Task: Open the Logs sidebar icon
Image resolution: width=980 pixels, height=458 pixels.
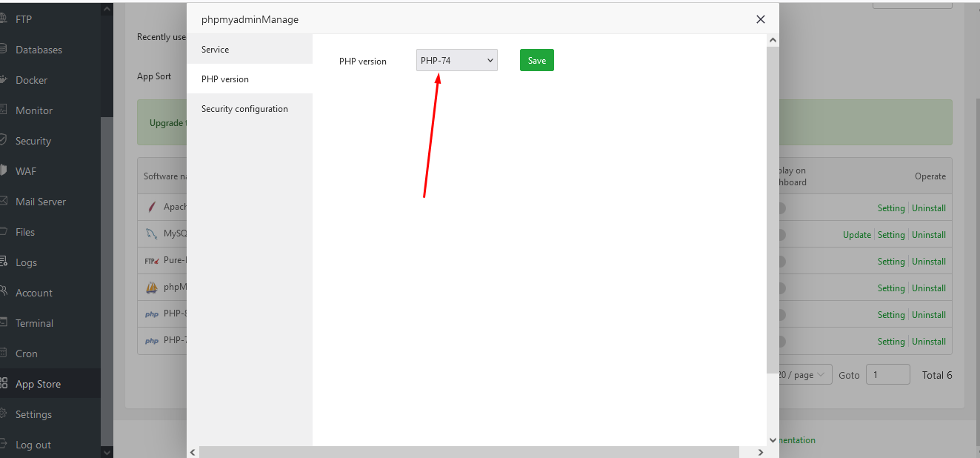Action: click(x=3, y=262)
